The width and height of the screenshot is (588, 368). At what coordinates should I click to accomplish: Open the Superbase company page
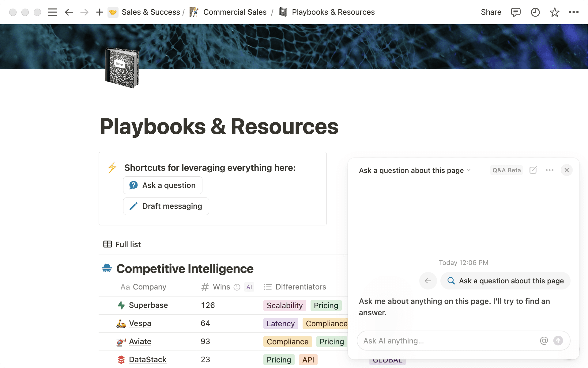[x=148, y=305]
